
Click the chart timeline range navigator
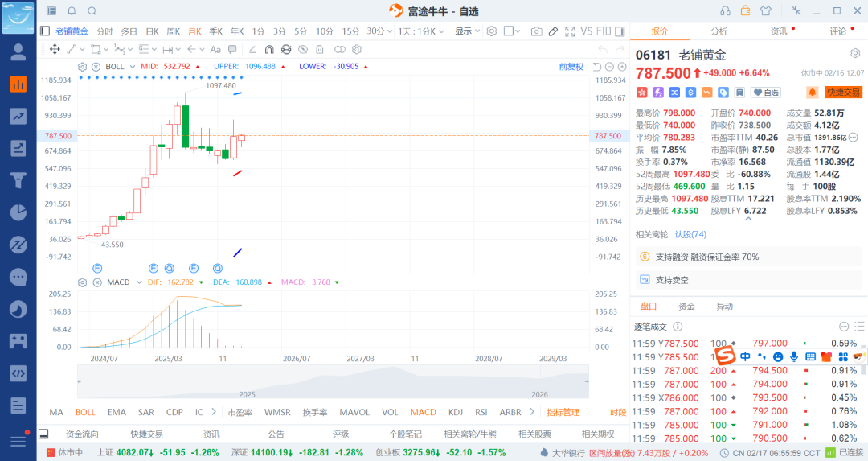333,382
